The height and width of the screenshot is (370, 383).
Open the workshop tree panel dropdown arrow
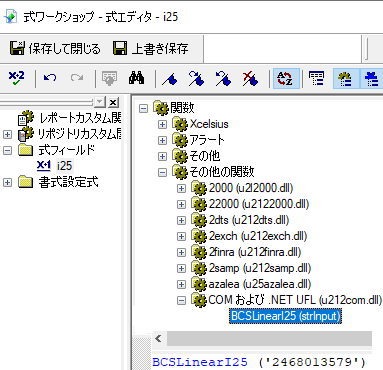click(100, 102)
